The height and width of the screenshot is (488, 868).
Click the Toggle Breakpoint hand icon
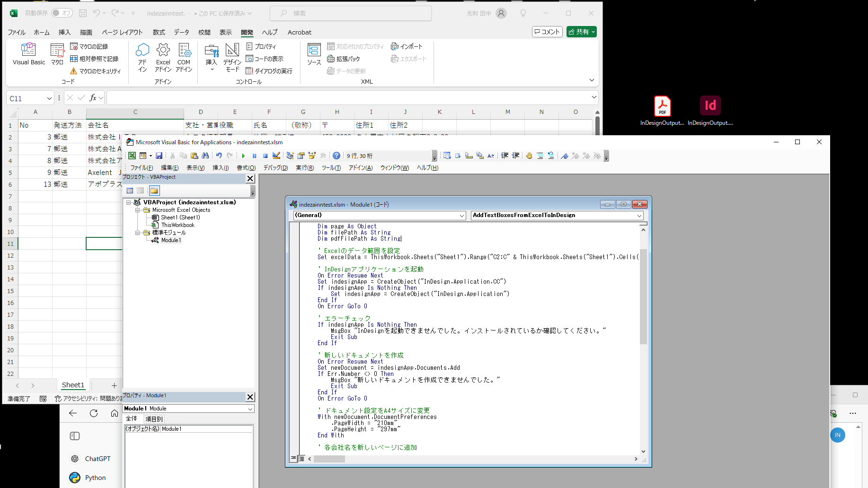[x=529, y=156]
